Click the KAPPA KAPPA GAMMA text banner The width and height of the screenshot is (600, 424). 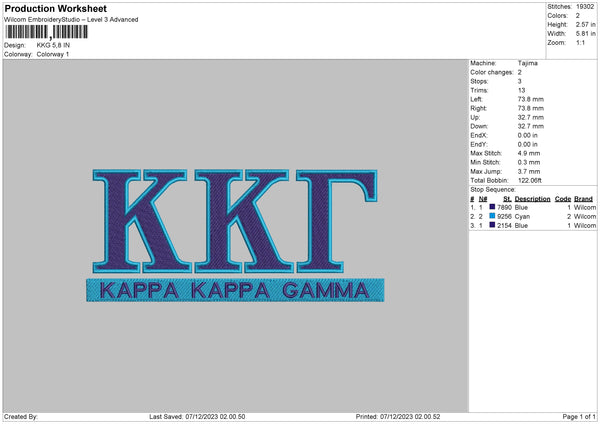tap(234, 293)
